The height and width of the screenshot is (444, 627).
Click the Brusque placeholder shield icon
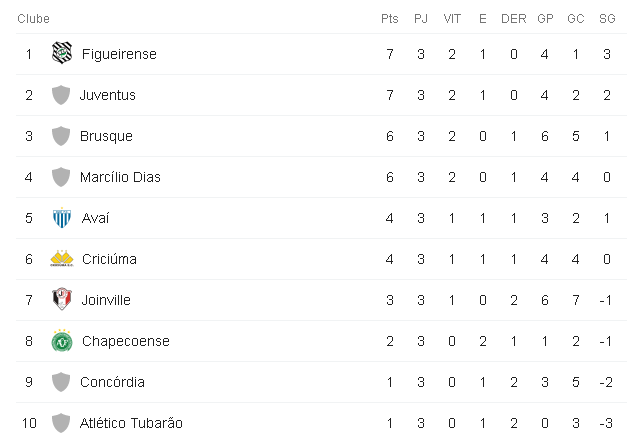[x=61, y=136]
